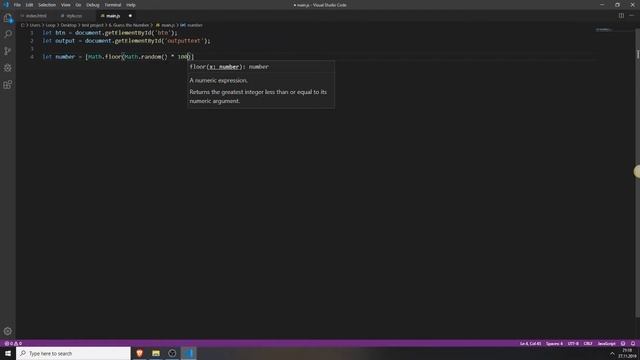Change indentation via Spaces: 4
Image resolution: width=640 pixels, height=360 pixels.
pos(554,343)
